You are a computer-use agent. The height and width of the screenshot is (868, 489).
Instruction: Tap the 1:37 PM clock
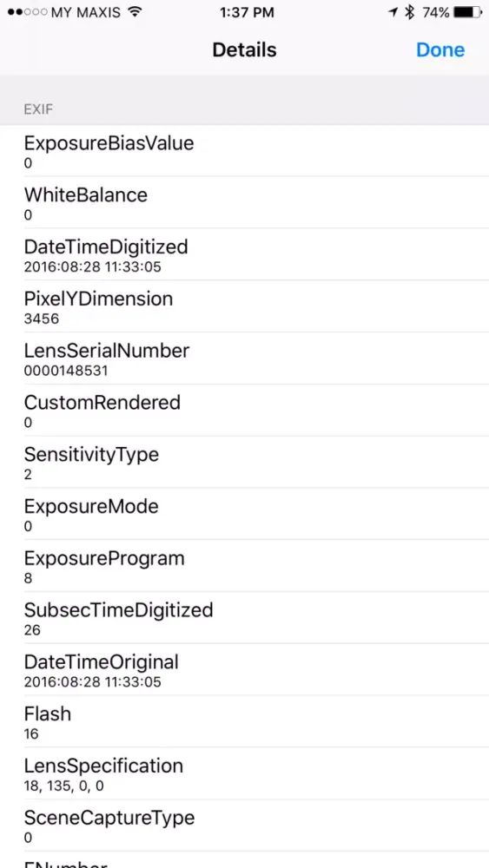247,12
